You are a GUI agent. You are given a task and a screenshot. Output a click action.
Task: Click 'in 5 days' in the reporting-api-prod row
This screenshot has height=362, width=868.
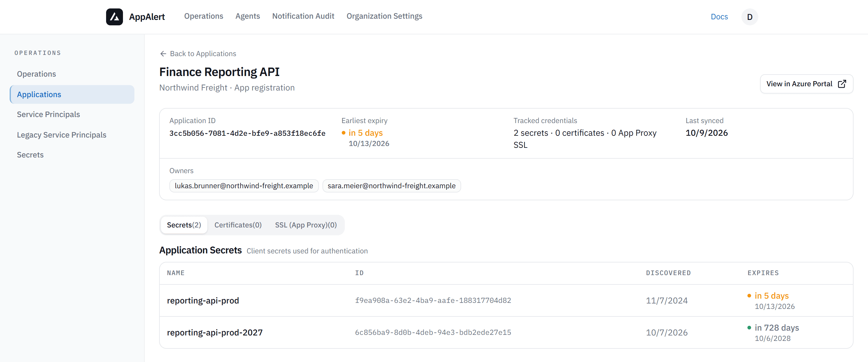771,296
